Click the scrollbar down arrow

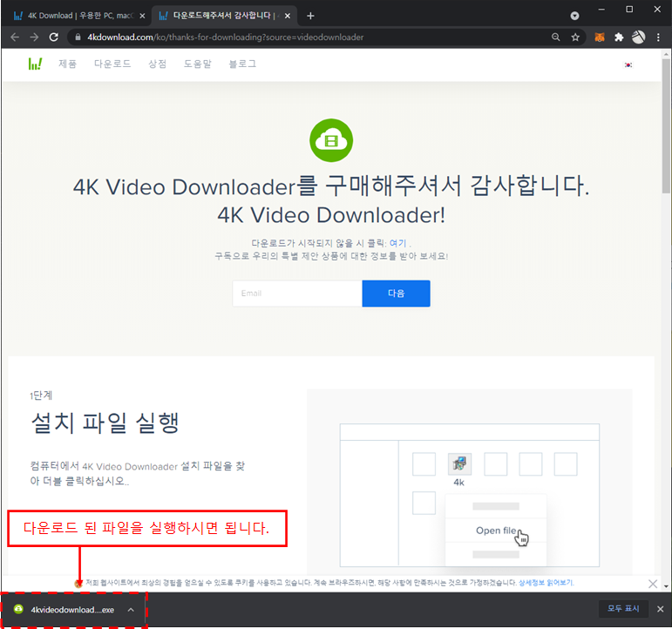tap(666, 585)
